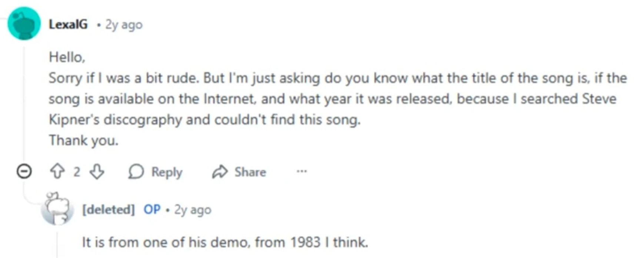
Task: Click the "Hello," greeting line
Action: (x=67, y=57)
